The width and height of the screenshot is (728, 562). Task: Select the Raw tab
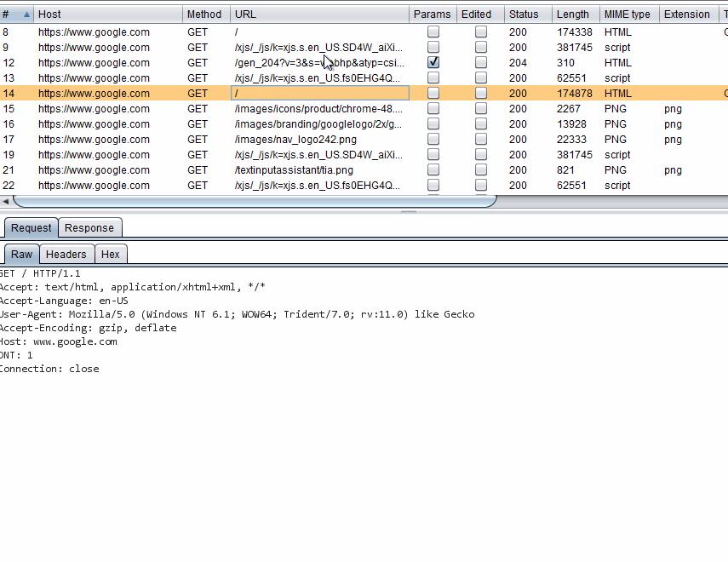[21, 254]
